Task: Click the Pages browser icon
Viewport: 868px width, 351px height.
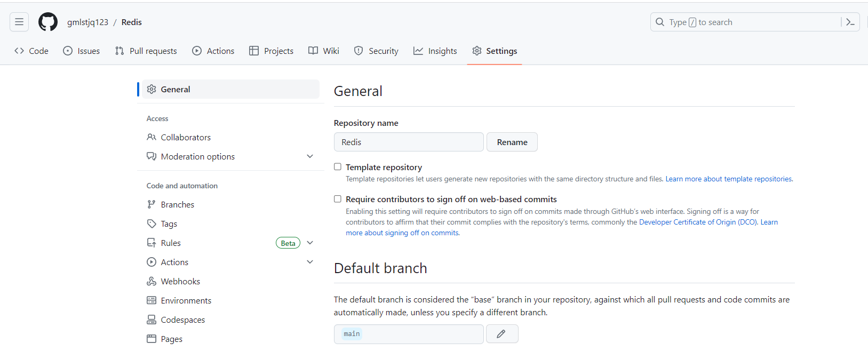Action: pyautogui.click(x=152, y=339)
